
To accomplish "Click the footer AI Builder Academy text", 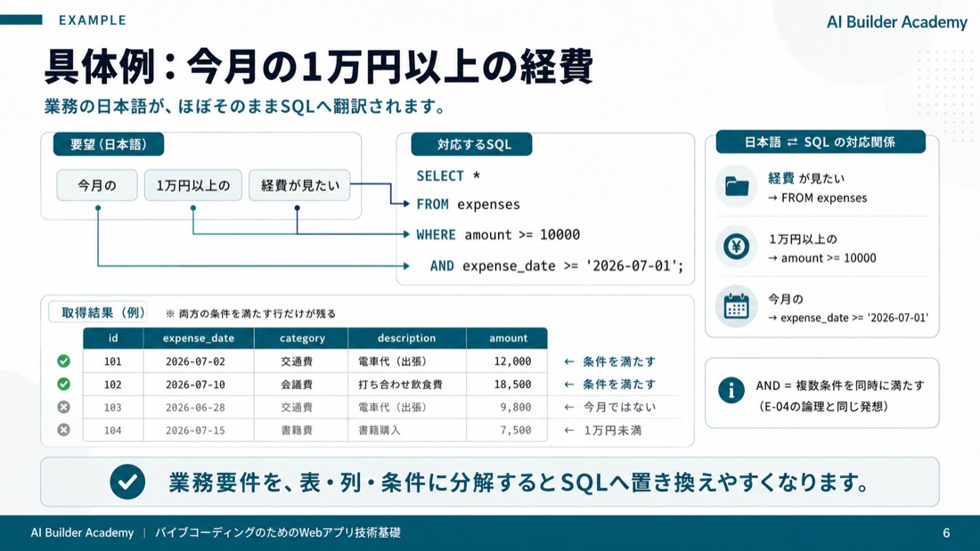I will click(x=82, y=533).
